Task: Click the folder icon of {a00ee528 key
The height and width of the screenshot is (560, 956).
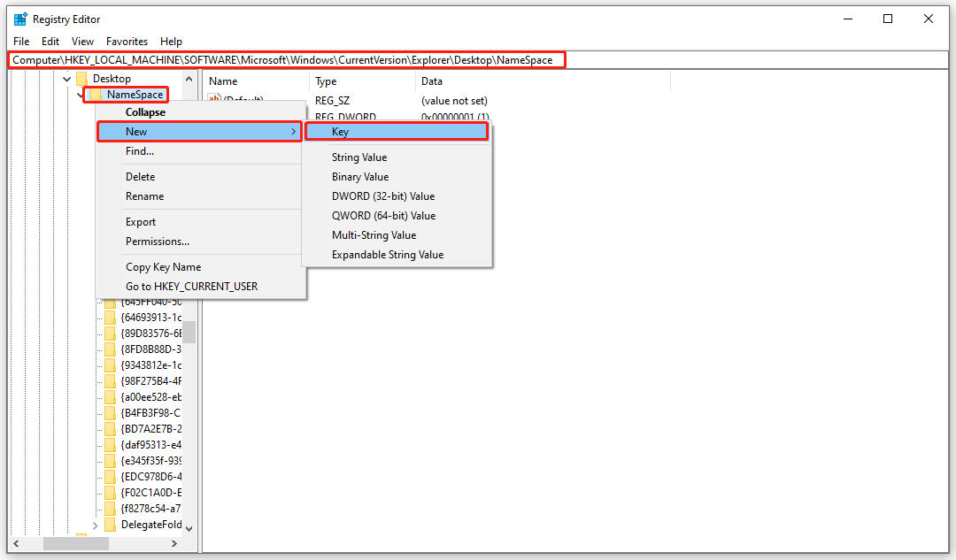Action: (x=110, y=396)
